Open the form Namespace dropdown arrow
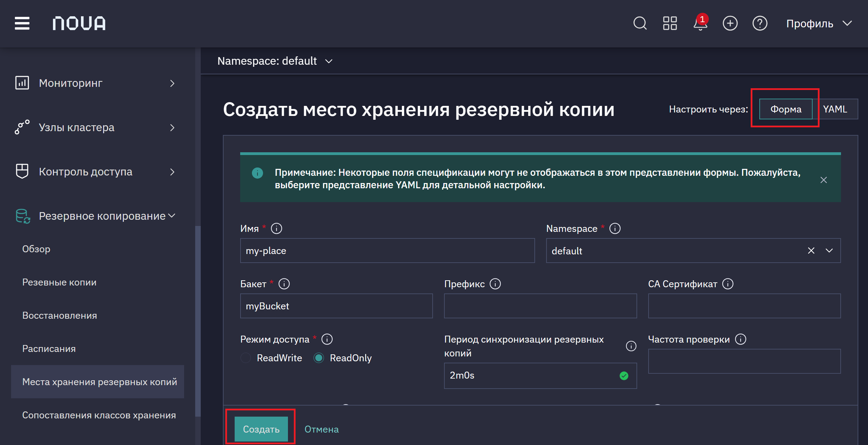This screenshot has height=445, width=868. [829, 251]
